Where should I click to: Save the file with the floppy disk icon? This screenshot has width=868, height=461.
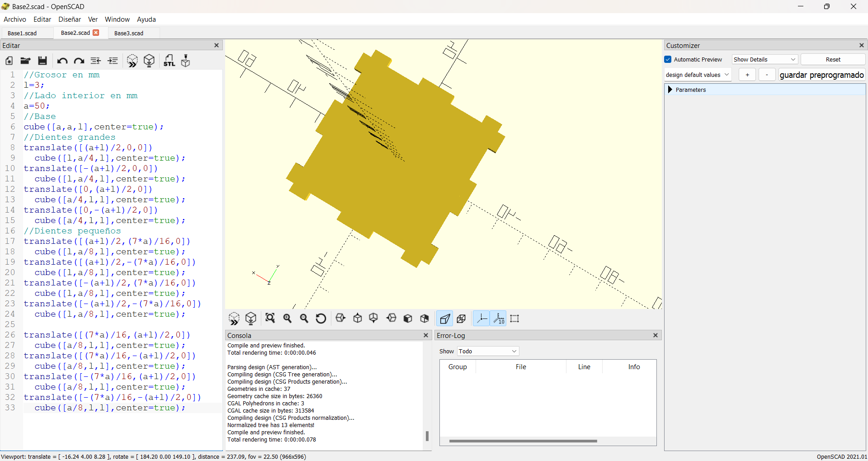42,61
